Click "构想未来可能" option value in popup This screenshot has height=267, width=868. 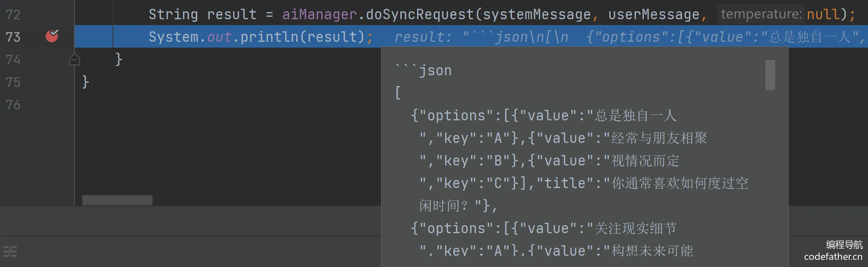652,251
